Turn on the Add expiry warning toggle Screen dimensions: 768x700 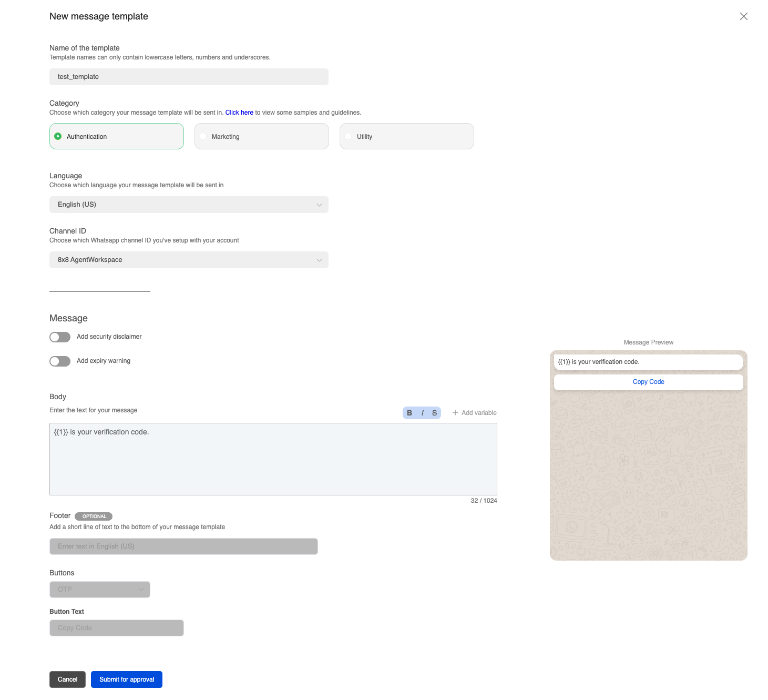coord(60,361)
